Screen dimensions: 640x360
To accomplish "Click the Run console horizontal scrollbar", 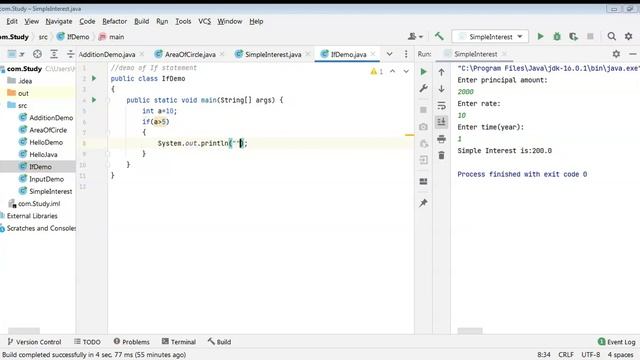I will tap(469, 331).
